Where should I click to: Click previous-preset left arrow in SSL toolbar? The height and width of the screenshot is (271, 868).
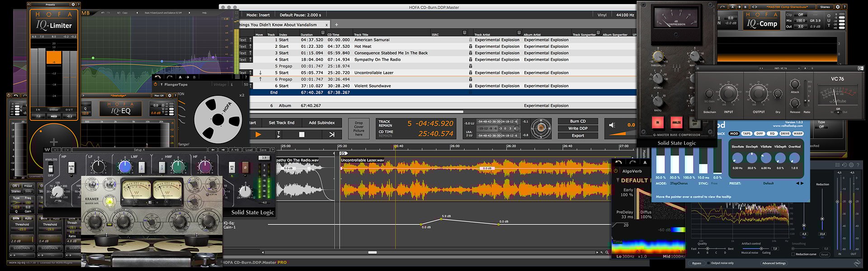pyautogui.click(x=212, y=150)
